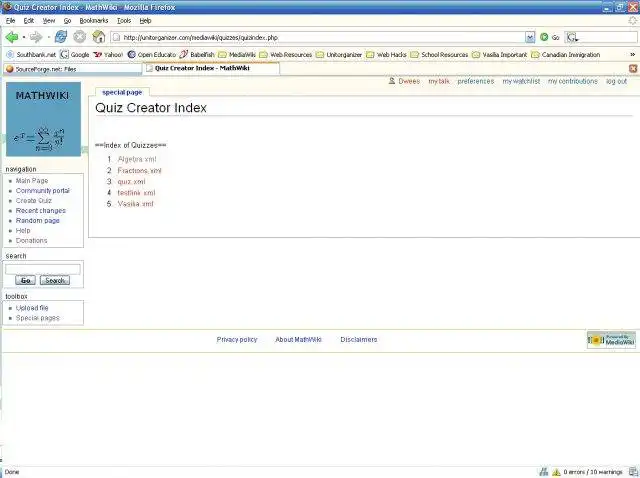Open the Fractions.xml quiz link
The image size is (640, 478).
(139, 171)
